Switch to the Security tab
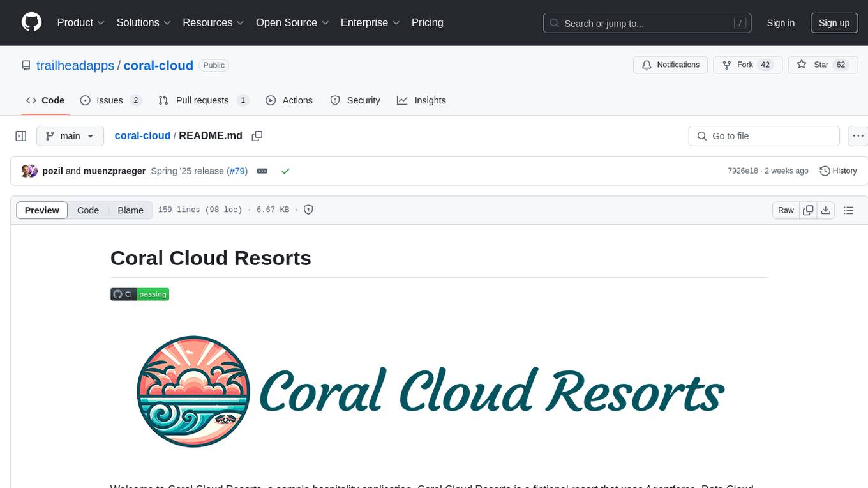Screen dimensions: 868x488 (355, 100)
